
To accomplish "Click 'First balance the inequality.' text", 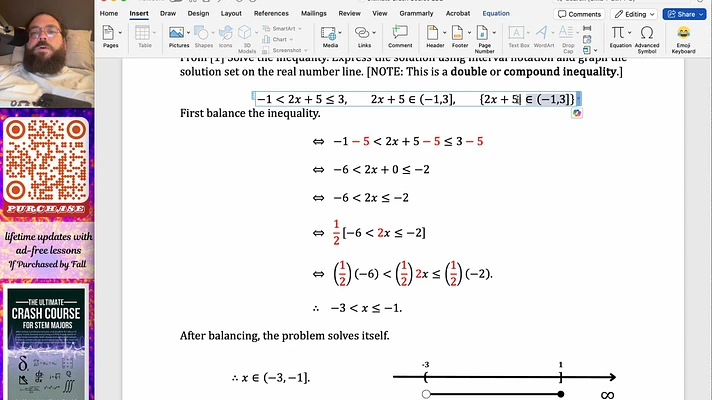I will point(250,113).
